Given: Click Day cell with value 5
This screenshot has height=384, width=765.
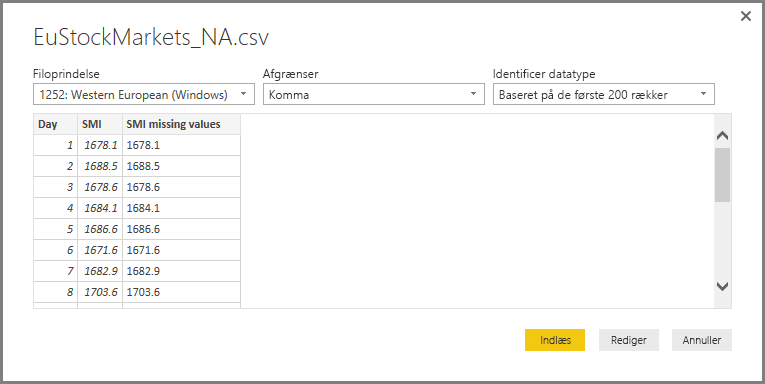Looking at the screenshot, I should point(55,229).
